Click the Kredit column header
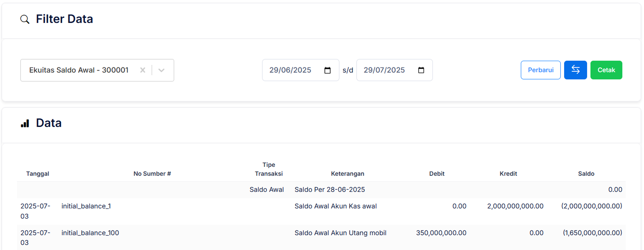This screenshot has width=644, height=250. (x=508, y=174)
